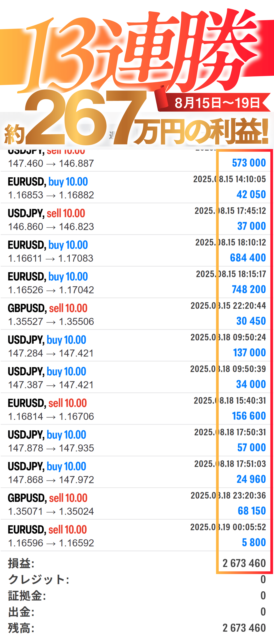Select the 573 000 profit value

pos(249,163)
